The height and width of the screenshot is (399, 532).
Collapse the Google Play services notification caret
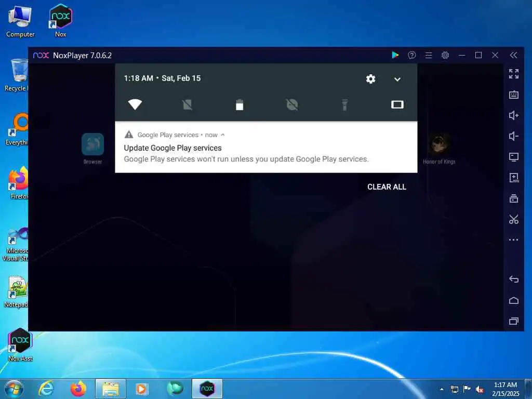[x=222, y=135]
